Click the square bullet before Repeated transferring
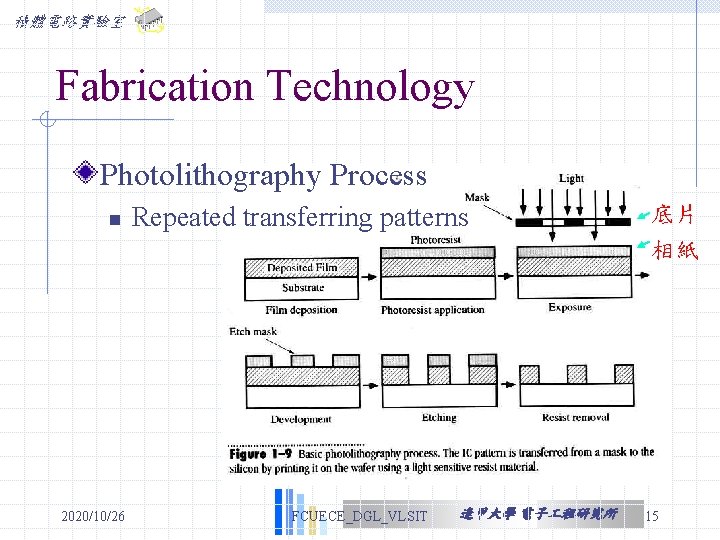 [x=115, y=219]
